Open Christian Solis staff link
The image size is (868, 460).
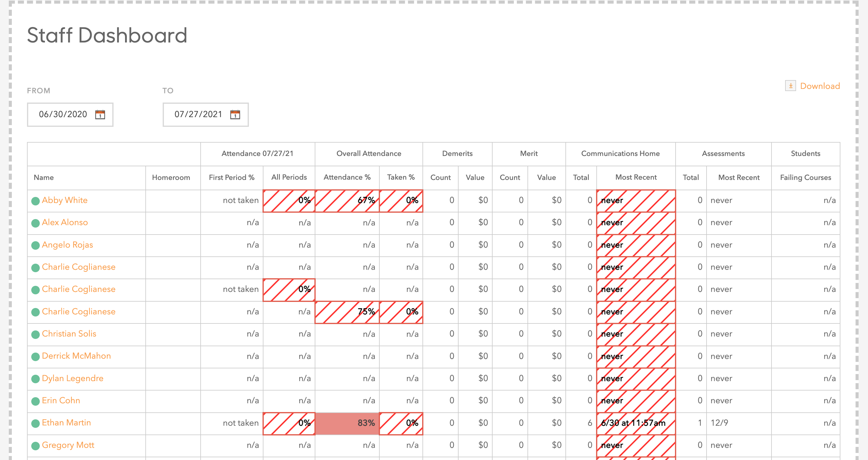pos(69,334)
